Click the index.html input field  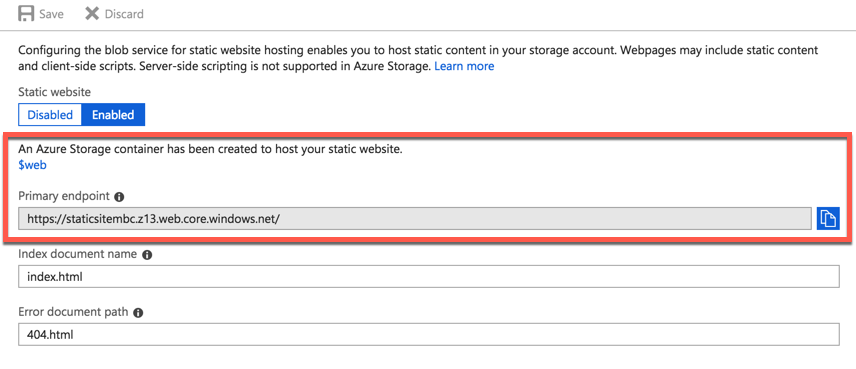click(x=429, y=277)
